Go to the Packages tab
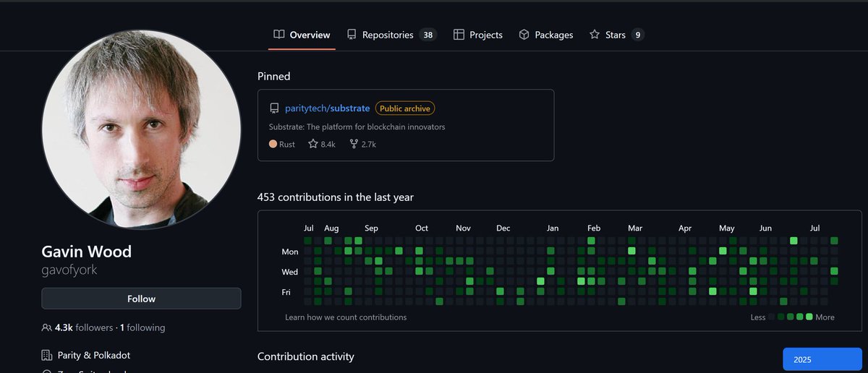Viewport: 868px width, 373px height. coord(545,35)
